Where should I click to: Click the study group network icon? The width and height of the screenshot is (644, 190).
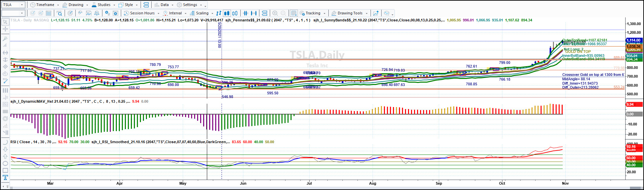(x=97, y=13)
